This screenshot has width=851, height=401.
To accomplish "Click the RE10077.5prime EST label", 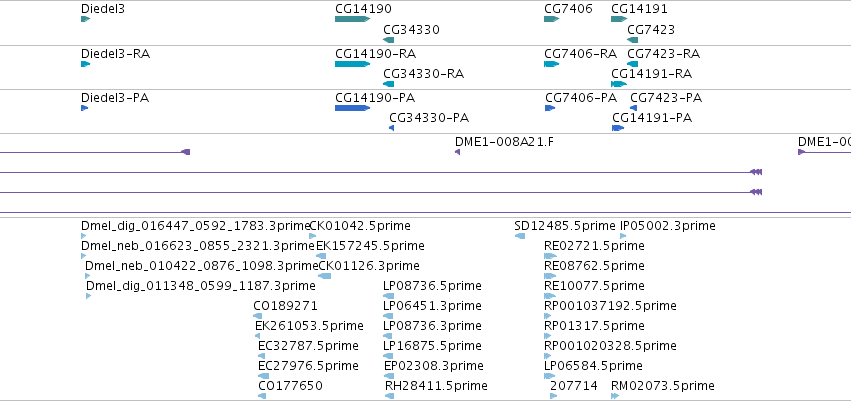I will (594, 286).
